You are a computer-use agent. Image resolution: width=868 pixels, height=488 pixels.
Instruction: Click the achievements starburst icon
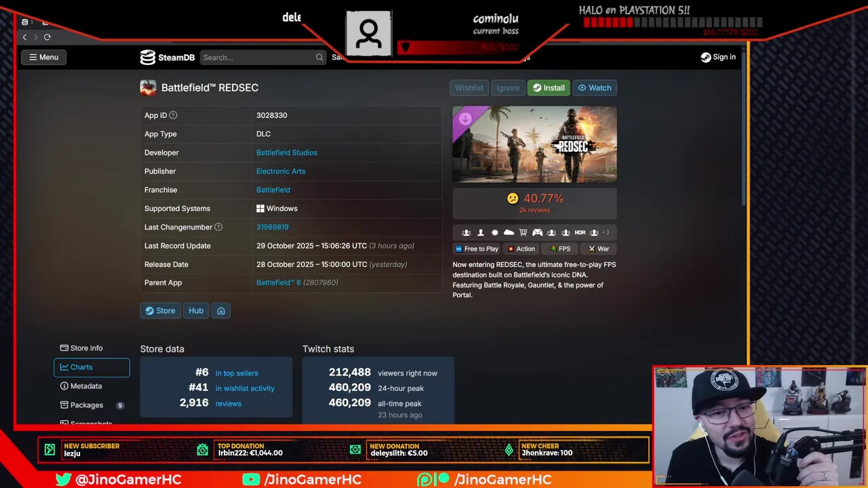pyautogui.click(x=494, y=232)
